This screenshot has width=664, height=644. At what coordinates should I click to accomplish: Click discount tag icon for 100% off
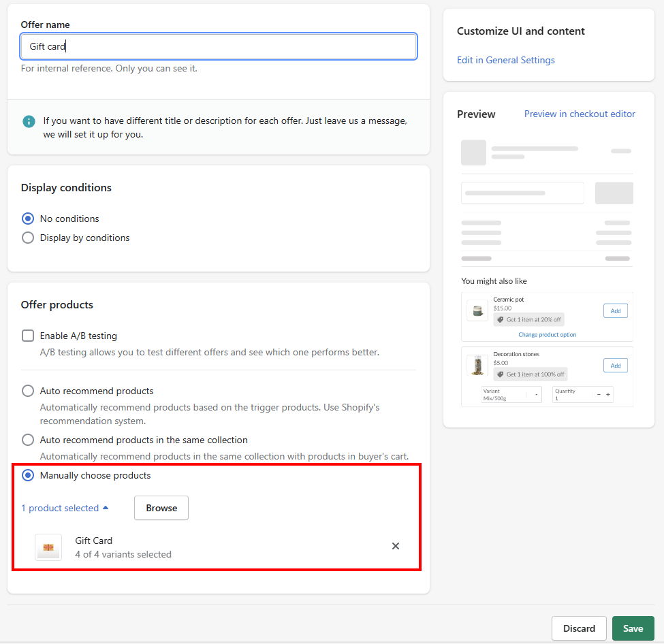click(500, 374)
